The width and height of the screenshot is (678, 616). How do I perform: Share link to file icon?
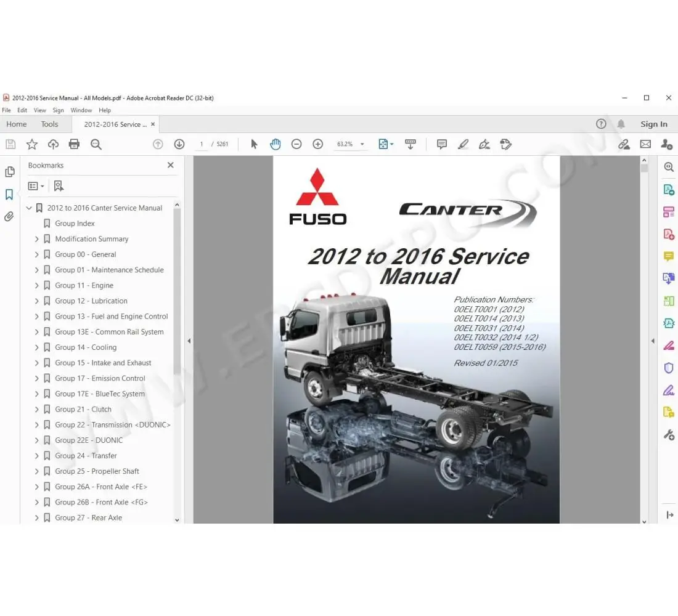(x=624, y=144)
